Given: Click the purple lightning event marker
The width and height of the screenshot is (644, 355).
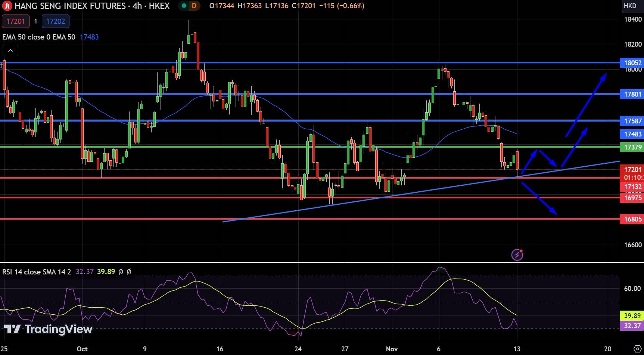Looking at the screenshot, I should coord(517,255).
